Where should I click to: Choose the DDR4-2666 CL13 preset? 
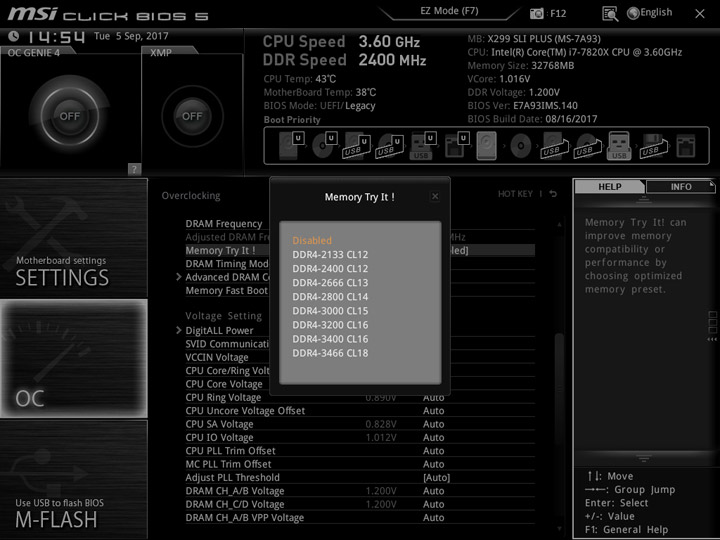click(x=330, y=283)
